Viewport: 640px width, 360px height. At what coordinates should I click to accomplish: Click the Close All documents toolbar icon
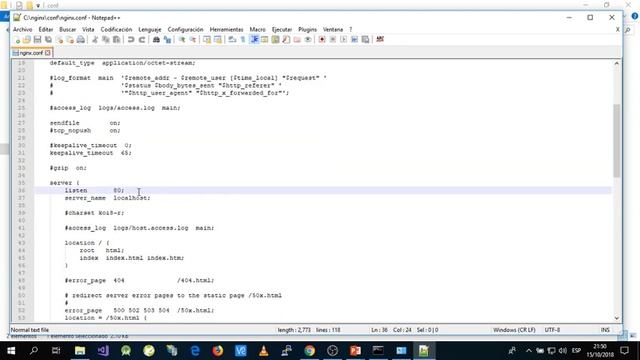(x=70, y=40)
